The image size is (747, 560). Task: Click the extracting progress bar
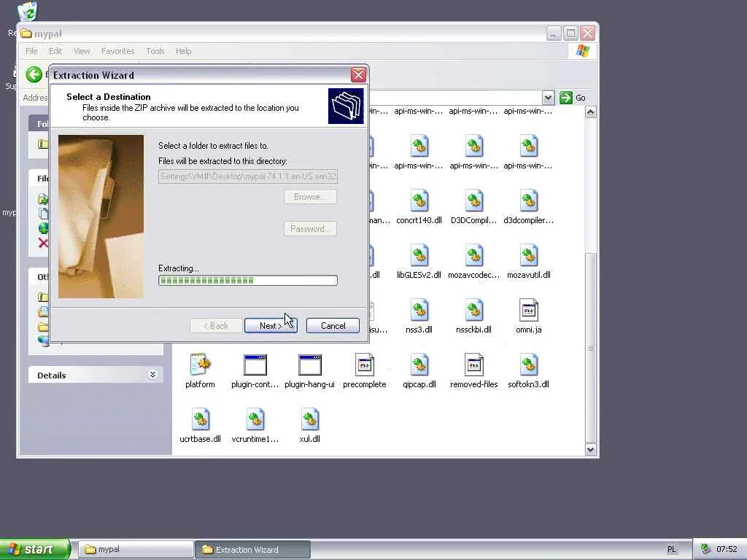(248, 281)
